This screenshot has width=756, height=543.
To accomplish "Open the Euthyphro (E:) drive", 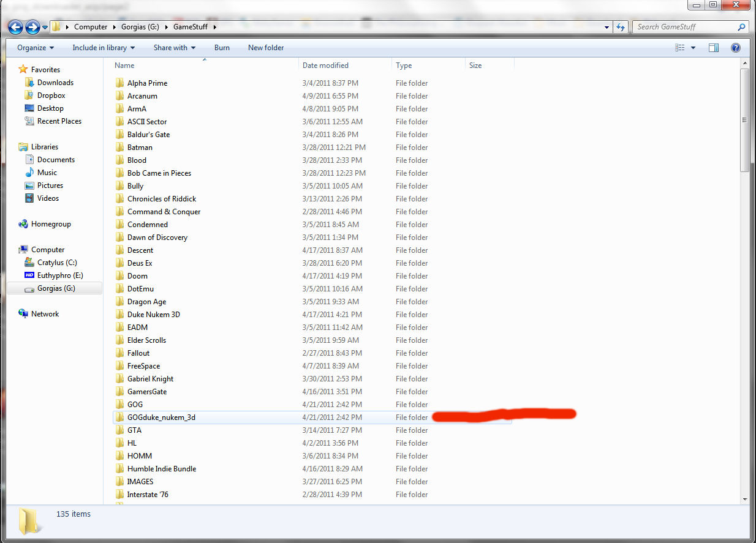I will pyautogui.click(x=60, y=275).
